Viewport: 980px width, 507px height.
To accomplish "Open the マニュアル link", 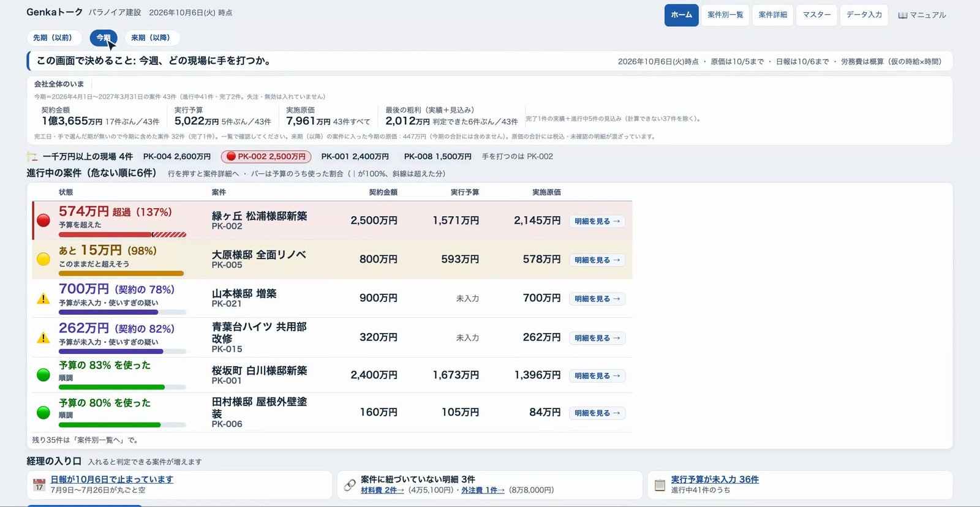I will [922, 15].
